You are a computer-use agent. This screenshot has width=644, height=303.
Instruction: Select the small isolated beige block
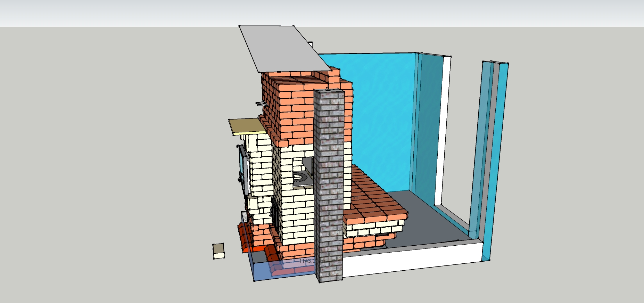218,251
